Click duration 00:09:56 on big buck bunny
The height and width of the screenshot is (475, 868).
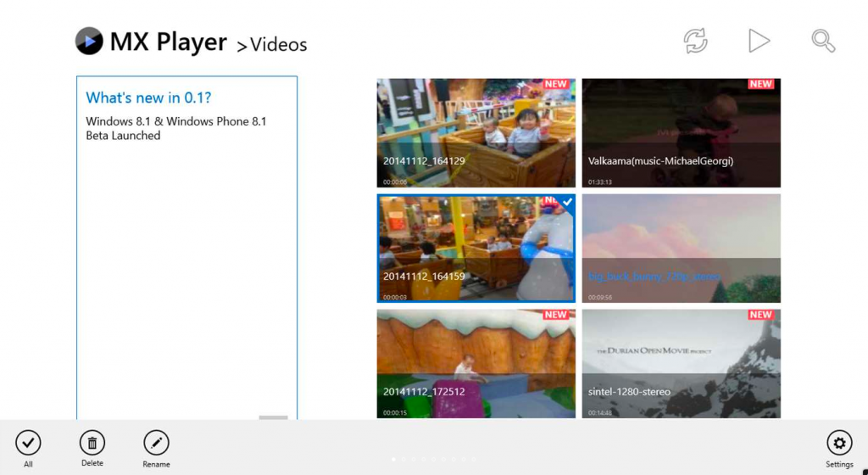600,297
